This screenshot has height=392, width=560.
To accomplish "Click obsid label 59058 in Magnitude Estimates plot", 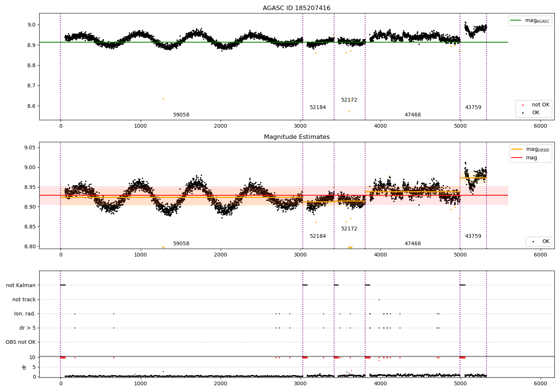I will pos(181,244).
